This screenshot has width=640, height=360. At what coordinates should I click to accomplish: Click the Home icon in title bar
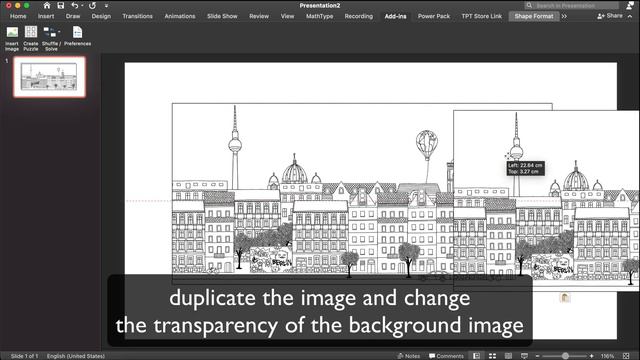click(47, 5)
